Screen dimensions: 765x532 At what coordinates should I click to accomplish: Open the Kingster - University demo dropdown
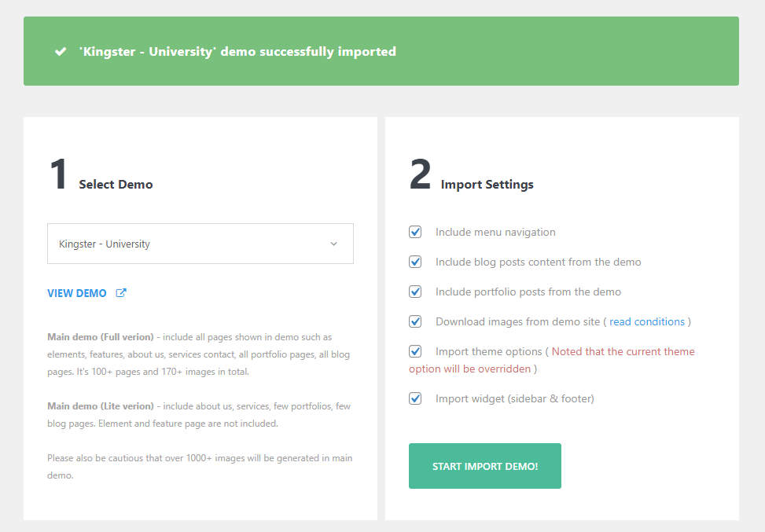pos(200,244)
